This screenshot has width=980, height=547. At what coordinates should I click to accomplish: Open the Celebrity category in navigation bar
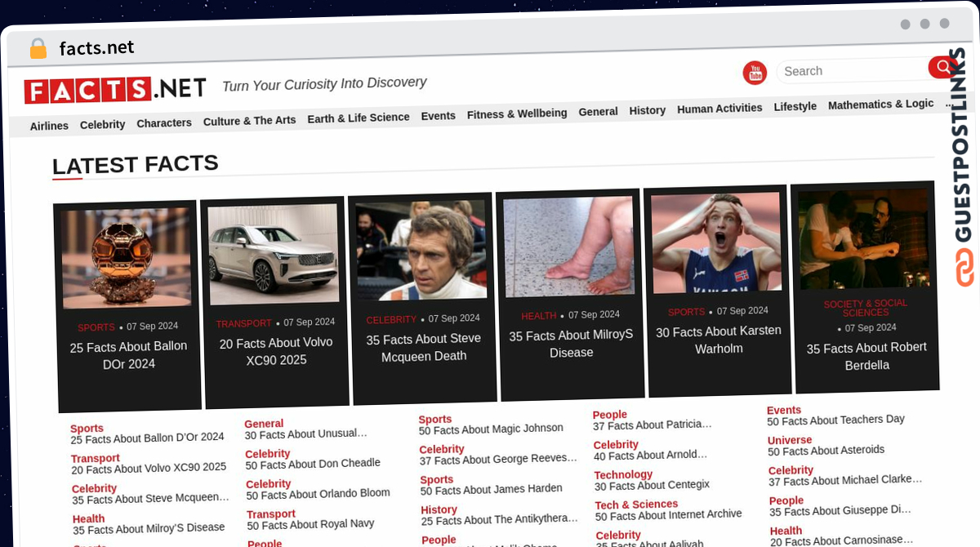(102, 124)
